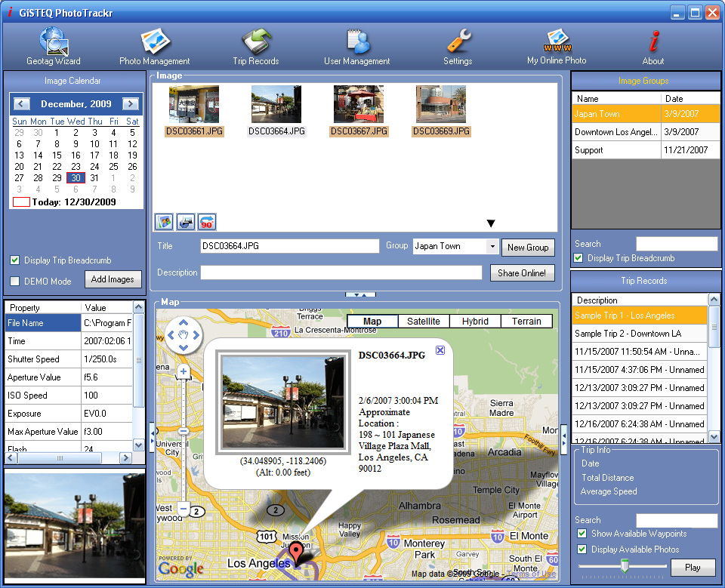Click the red Today marker box
This screenshot has width=725, height=588.
coord(21,202)
